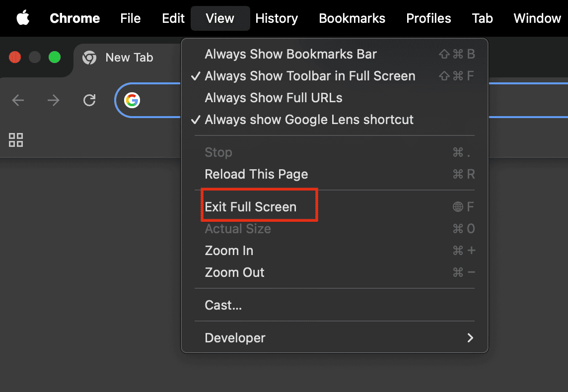This screenshot has width=568, height=392.
Task: Open the History menu
Action: (x=277, y=18)
